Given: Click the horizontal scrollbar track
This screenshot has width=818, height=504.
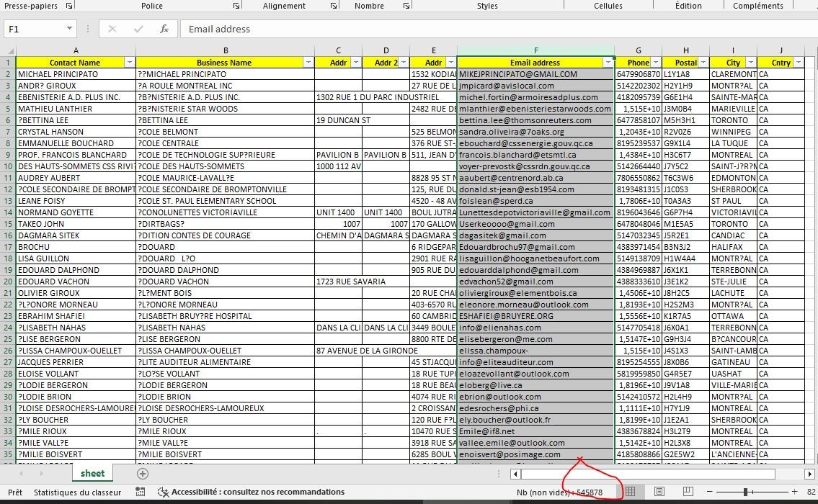Looking at the screenshot, I should click(x=647, y=474).
